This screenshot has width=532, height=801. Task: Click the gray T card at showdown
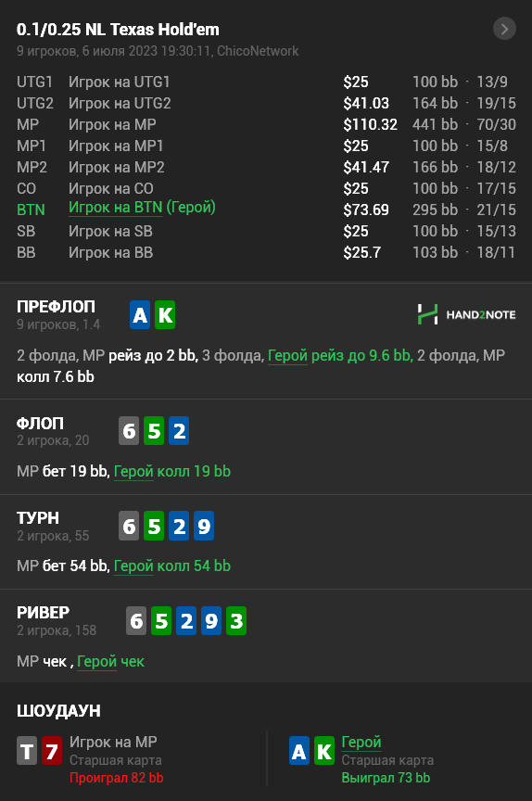[27, 750]
